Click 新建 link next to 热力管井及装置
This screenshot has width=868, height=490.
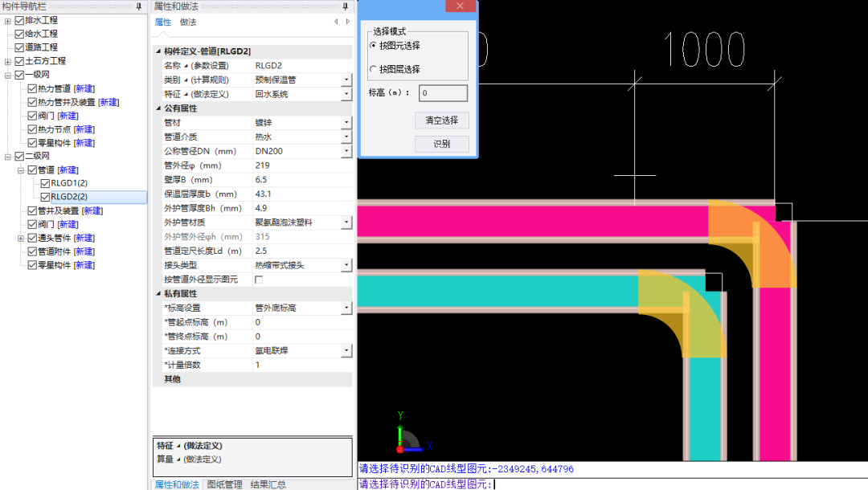click(x=108, y=102)
